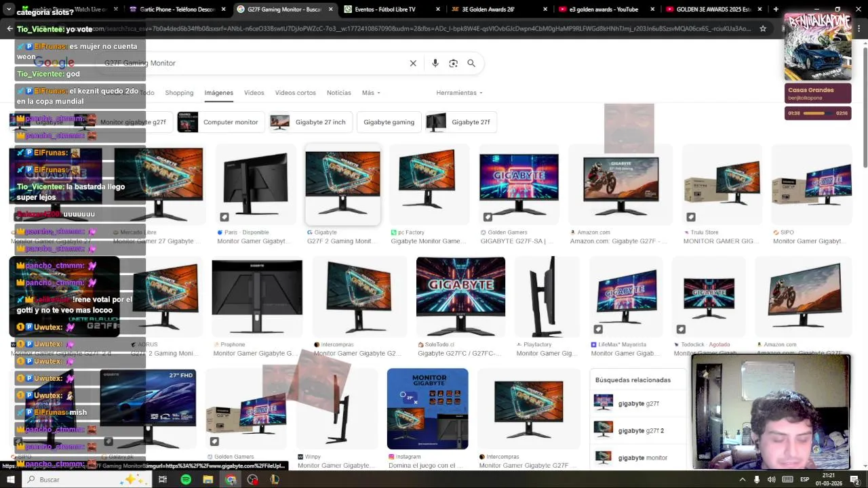This screenshot has height=488, width=868.
Task: Open the Gigabyte G27F 2 Gaming Monitor result
Action: 342,184
